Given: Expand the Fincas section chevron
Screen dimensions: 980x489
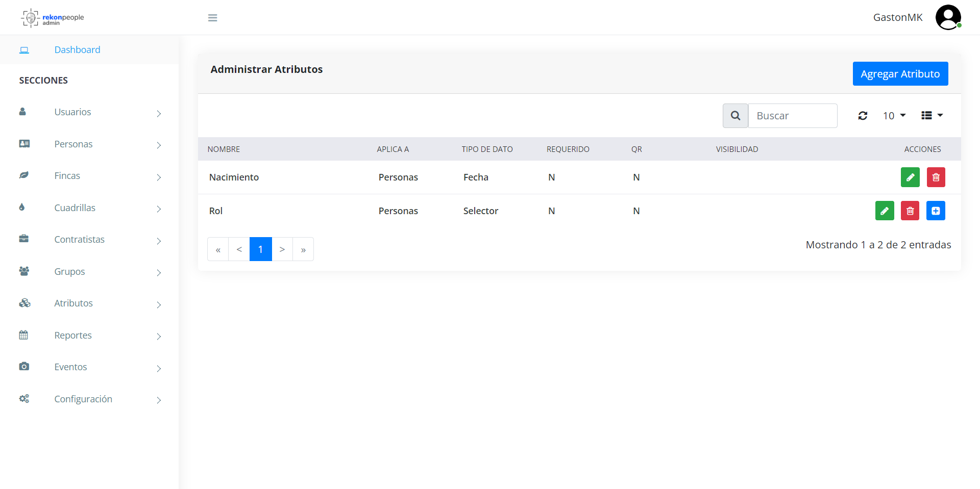Looking at the screenshot, I should 159,177.
